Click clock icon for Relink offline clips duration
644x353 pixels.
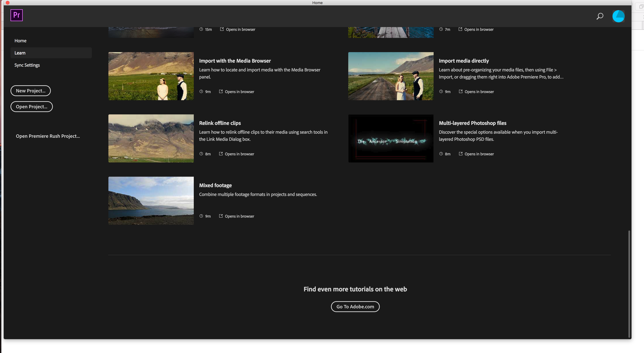tap(201, 154)
